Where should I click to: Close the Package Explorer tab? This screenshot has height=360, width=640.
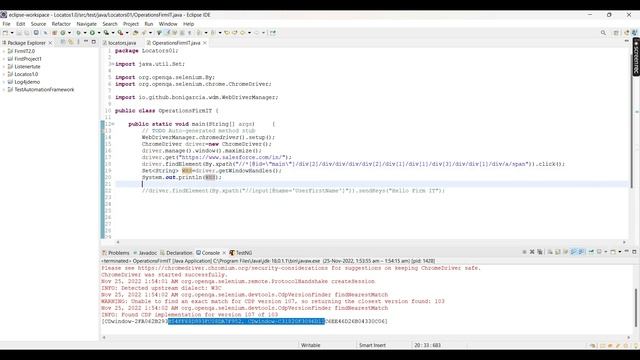click(50, 43)
